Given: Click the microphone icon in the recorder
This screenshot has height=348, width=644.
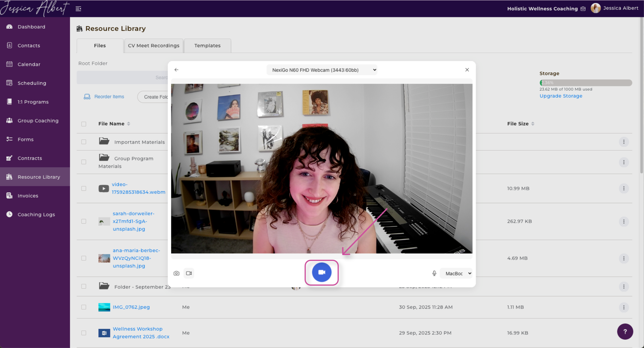Looking at the screenshot, I should coord(434,273).
